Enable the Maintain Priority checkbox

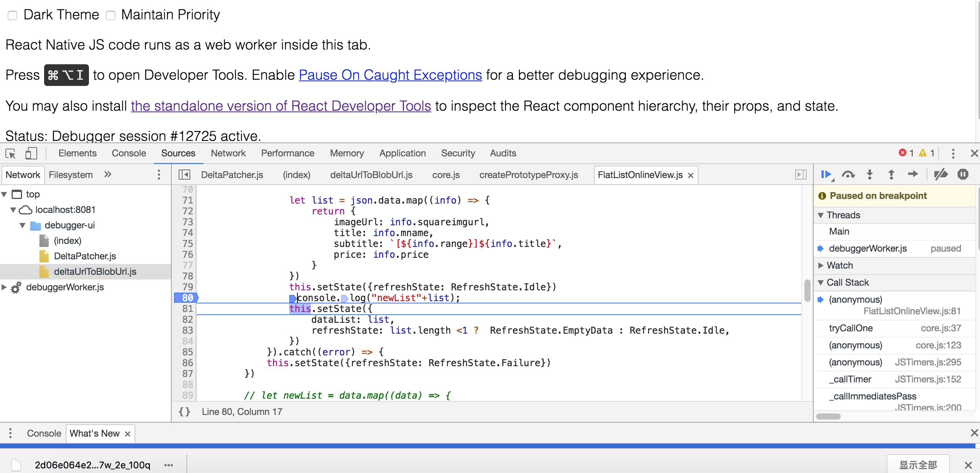pos(111,15)
